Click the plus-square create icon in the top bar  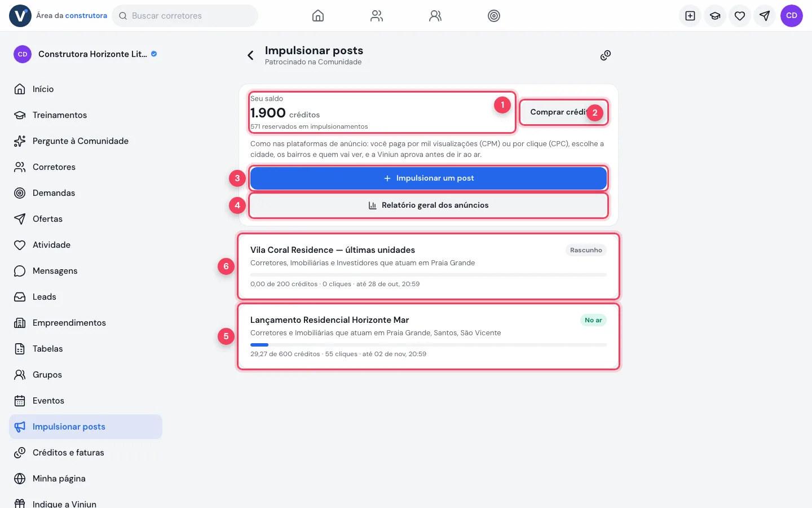(690, 16)
